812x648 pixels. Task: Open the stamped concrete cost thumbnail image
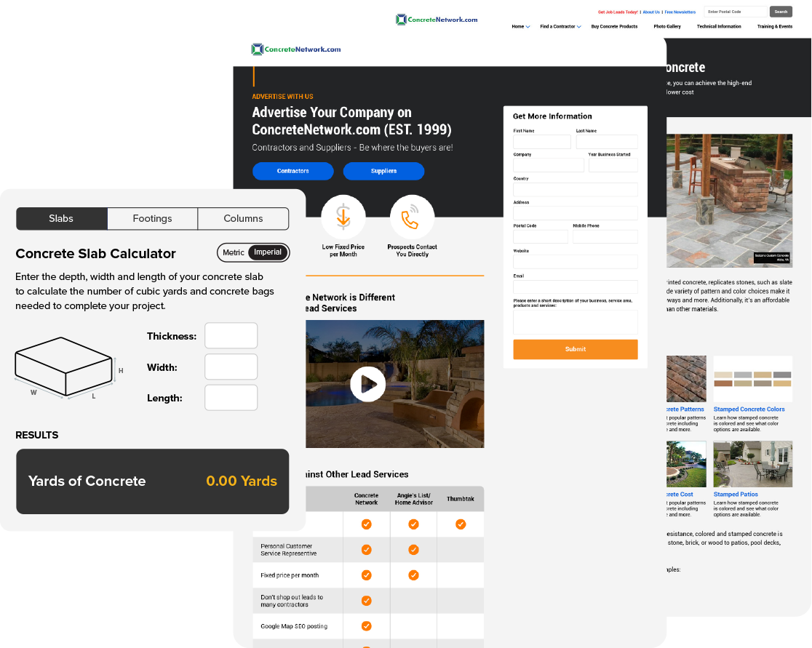[x=686, y=464]
